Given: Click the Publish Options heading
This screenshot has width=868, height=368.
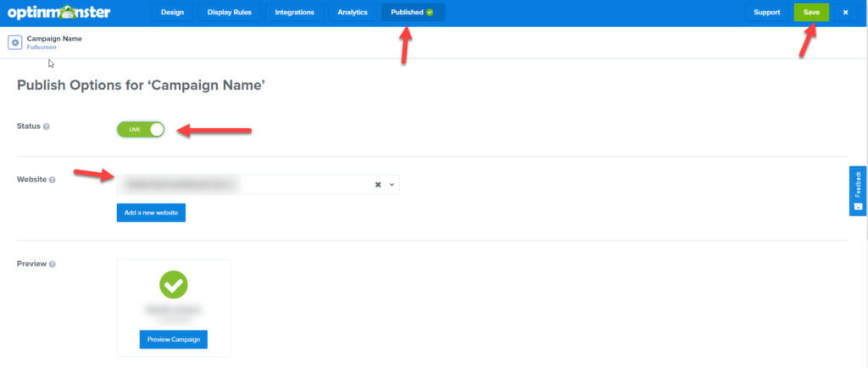Looking at the screenshot, I should click(x=142, y=86).
